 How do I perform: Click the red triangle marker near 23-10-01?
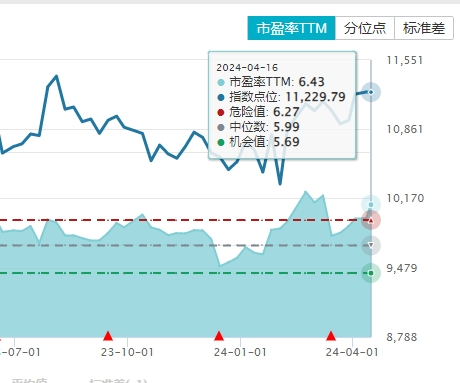tap(108, 336)
